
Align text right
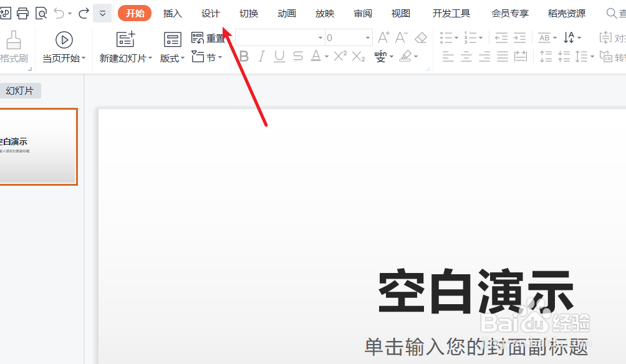click(x=484, y=57)
